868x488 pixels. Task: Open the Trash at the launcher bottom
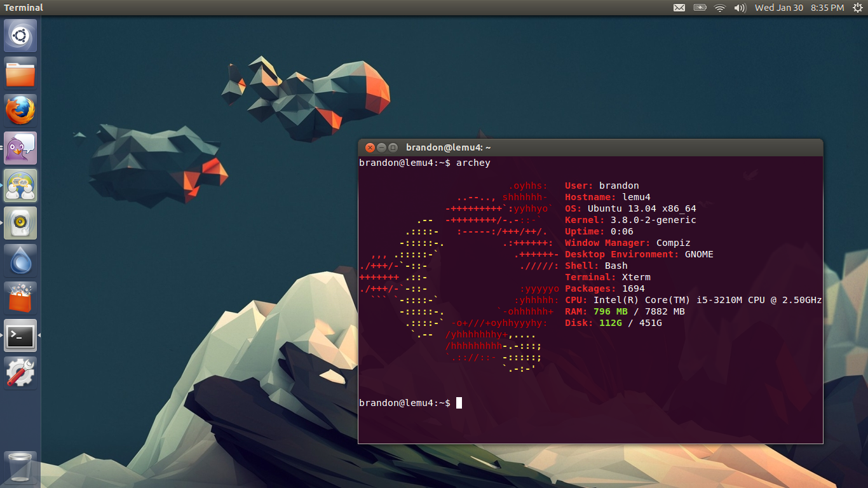[20, 468]
